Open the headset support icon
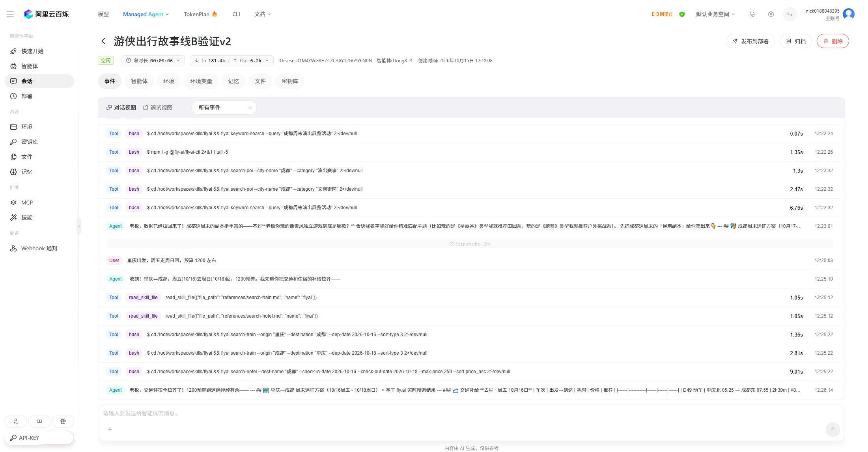 coord(752,14)
